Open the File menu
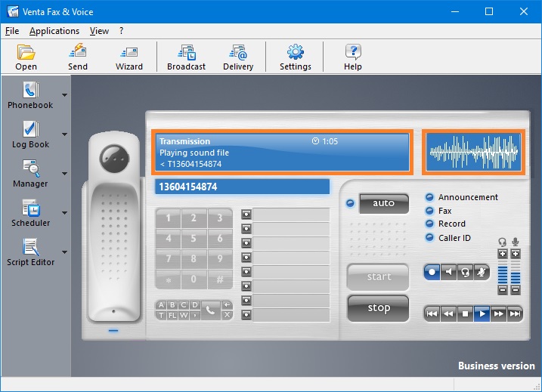The width and height of the screenshot is (542, 392). coord(12,31)
